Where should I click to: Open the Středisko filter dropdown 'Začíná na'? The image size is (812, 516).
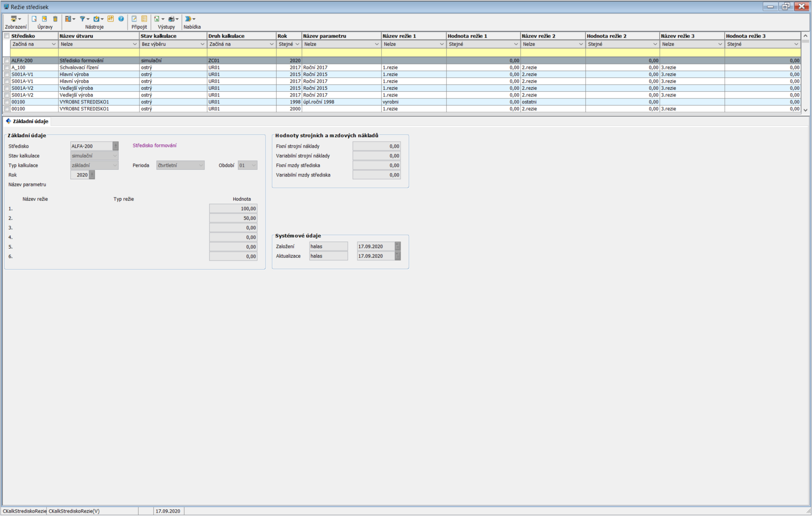tap(33, 44)
